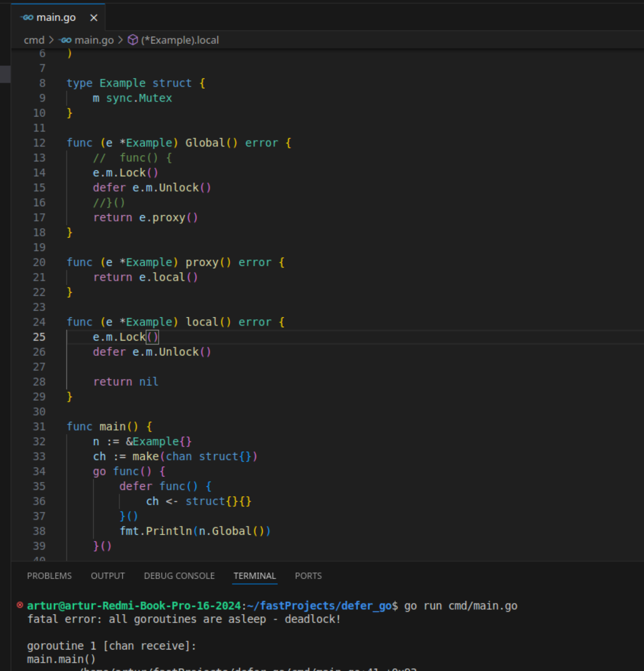Open the PORTS panel tab
The image size is (644, 671).
[308, 576]
